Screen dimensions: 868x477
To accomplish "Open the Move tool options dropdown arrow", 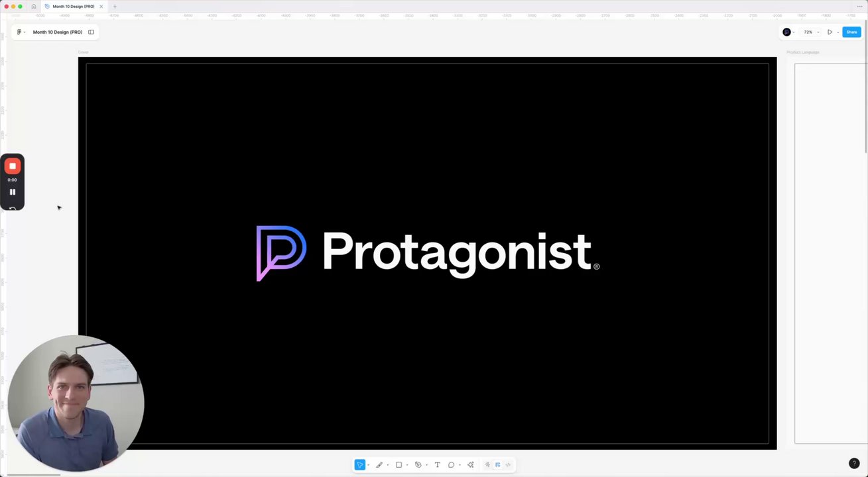I will pos(368,465).
